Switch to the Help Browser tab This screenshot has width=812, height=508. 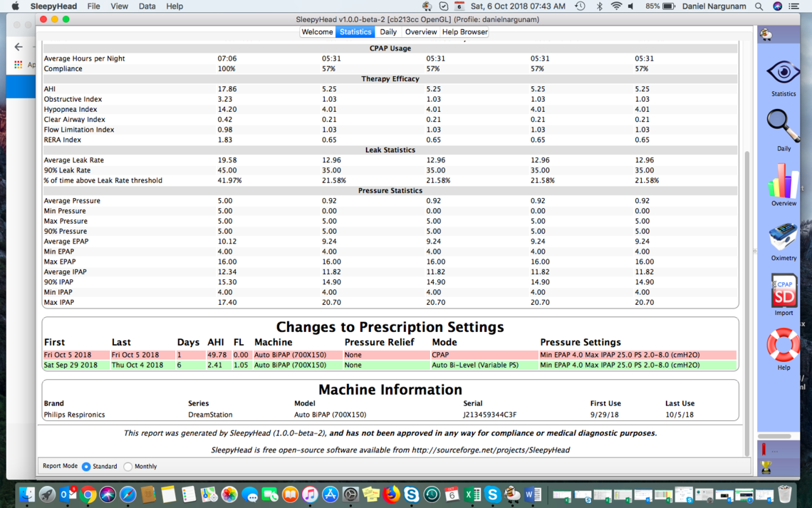point(464,32)
